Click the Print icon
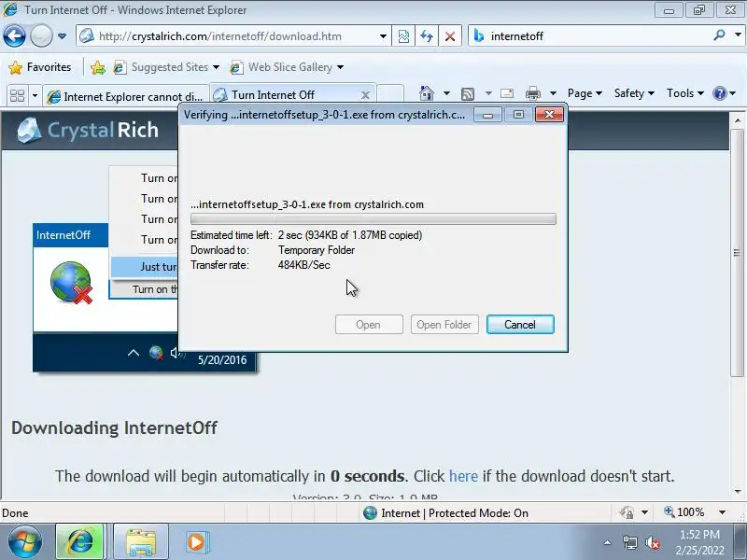The width and height of the screenshot is (747, 560). 532,93
